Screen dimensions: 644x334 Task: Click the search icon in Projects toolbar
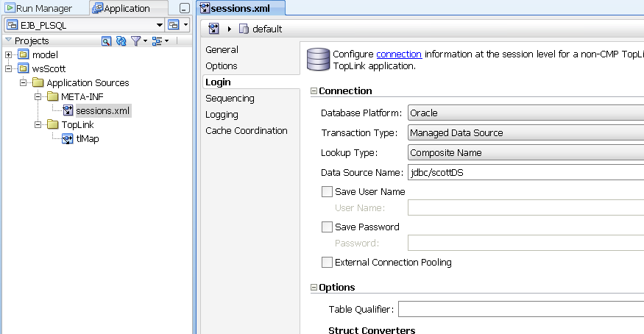[107, 41]
